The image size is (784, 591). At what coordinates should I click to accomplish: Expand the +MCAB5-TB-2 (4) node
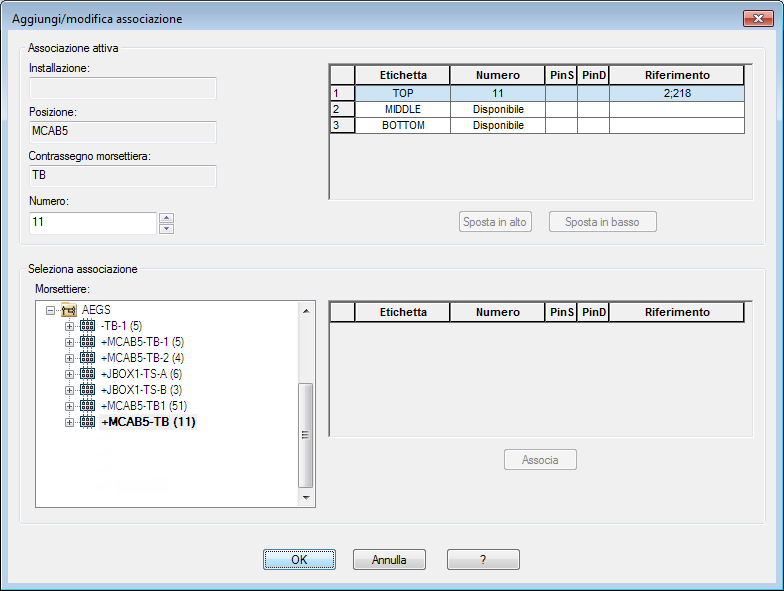(x=70, y=358)
